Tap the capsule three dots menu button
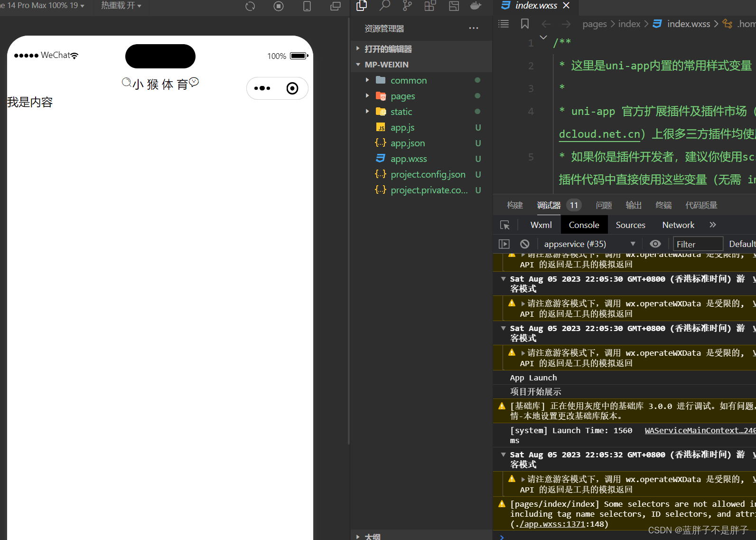Screen dimensions: 756x540 click(262, 88)
